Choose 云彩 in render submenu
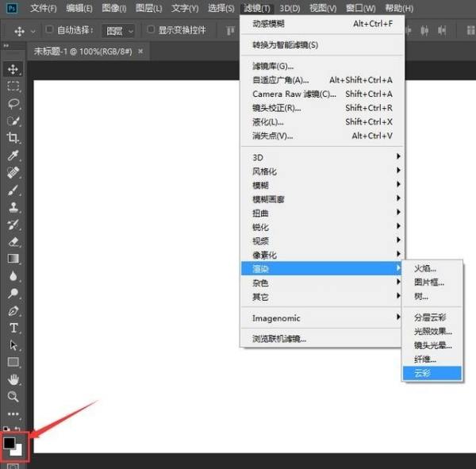 point(432,373)
